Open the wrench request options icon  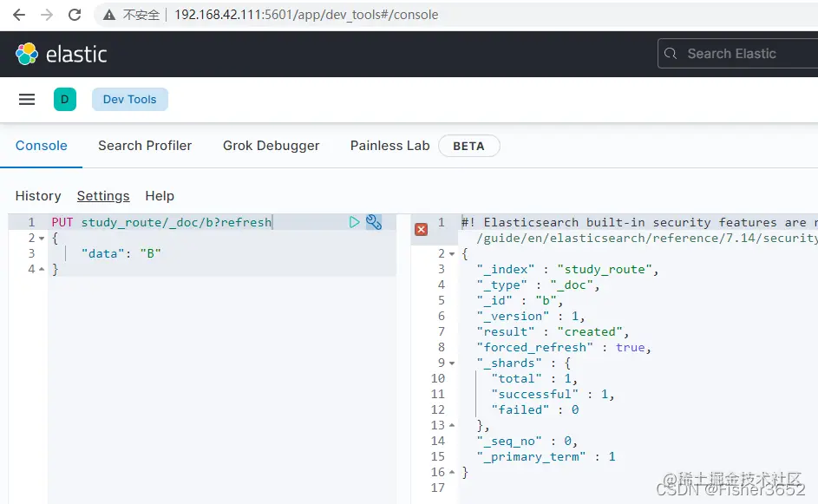[x=374, y=222]
